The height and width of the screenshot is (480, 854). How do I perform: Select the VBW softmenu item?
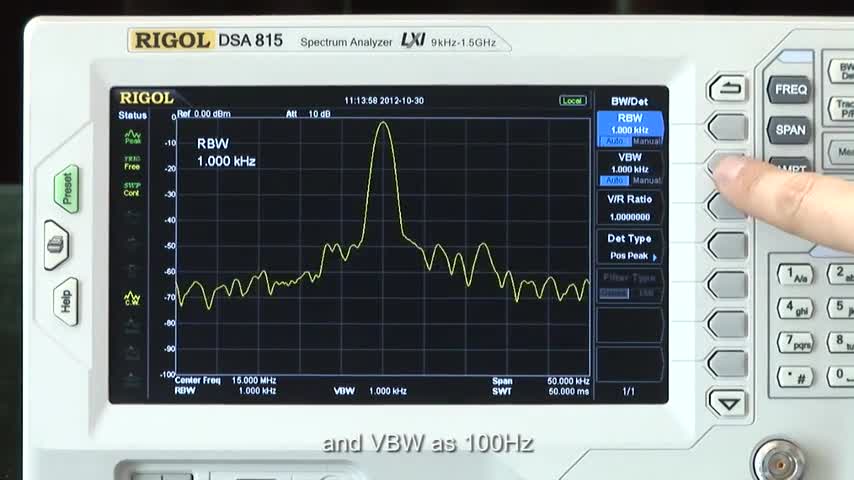(x=630, y=169)
